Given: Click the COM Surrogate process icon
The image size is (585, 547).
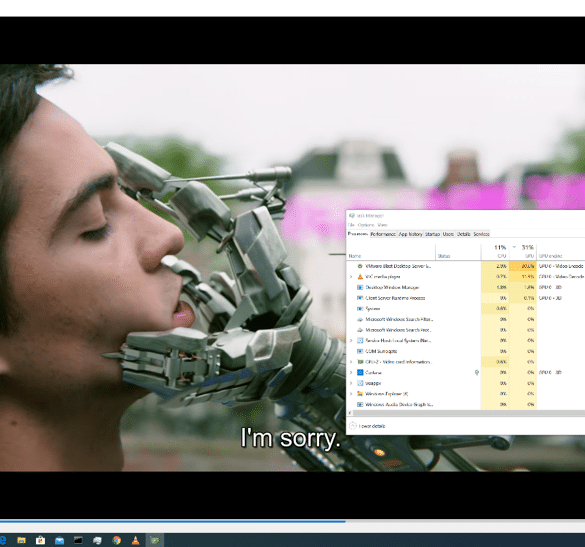Looking at the screenshot, I should click(360, 351).
